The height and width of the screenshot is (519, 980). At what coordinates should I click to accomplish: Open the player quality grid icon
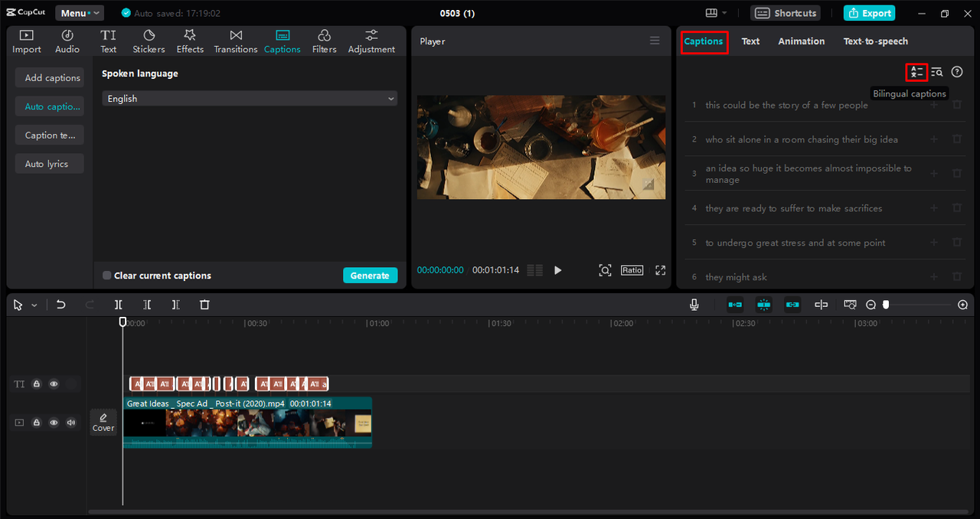[534, 270]
